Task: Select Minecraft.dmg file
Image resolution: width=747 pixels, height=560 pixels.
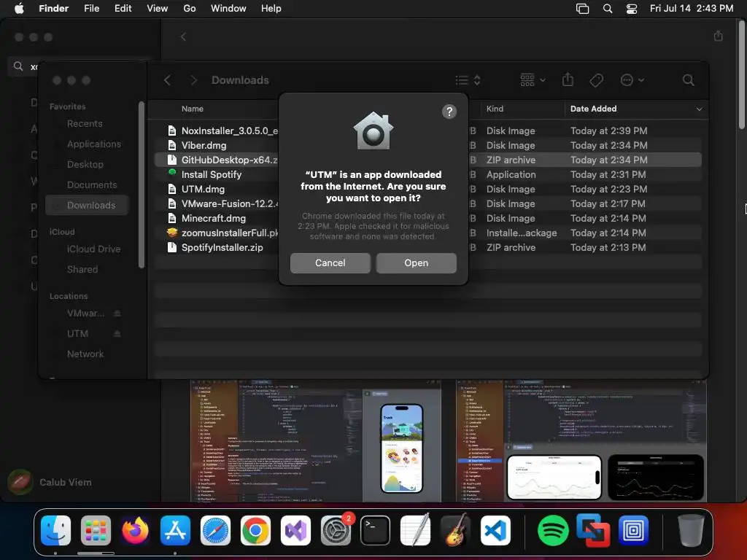Action: (x=427, y=218)
